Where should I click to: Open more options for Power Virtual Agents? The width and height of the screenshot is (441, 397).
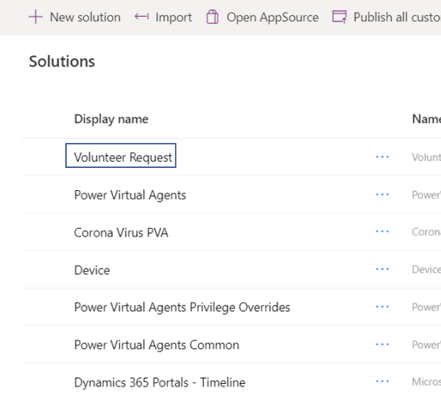382,194
